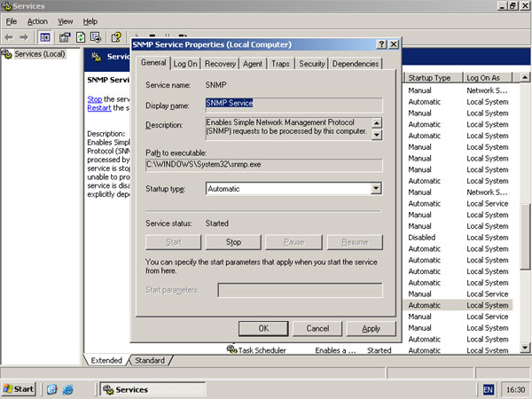532x399 pixels.
Task: Click the Restart the service link
Action: [x=99, y=108]
